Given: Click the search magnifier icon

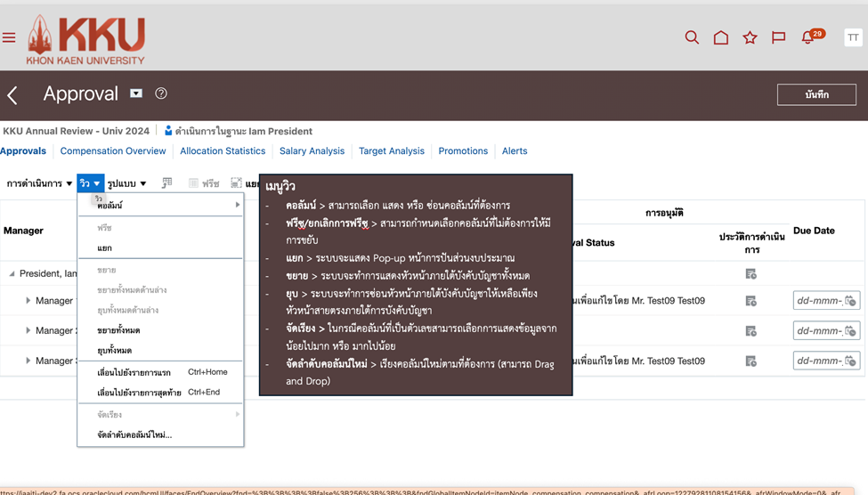Looking at the screenshot, I should click(692, 37).
